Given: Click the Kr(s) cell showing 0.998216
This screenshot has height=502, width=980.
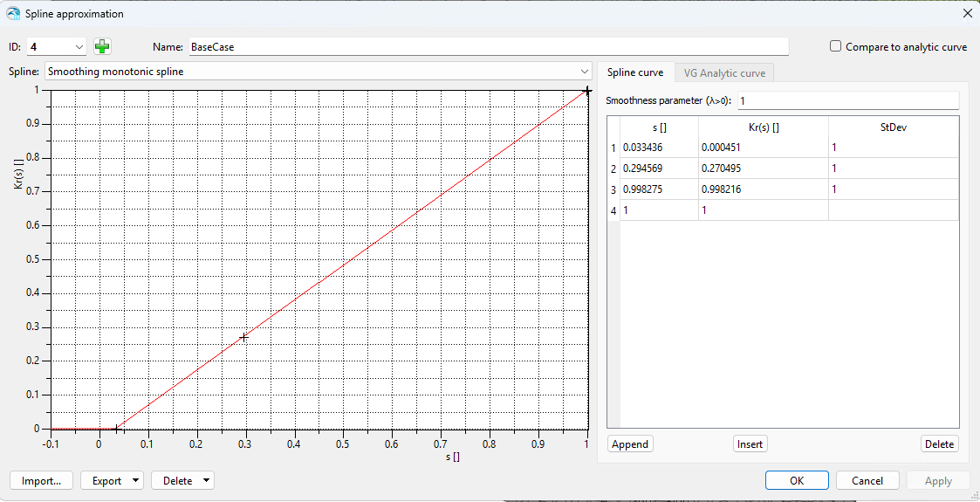Looking at the screenshot, I should 763,189.
